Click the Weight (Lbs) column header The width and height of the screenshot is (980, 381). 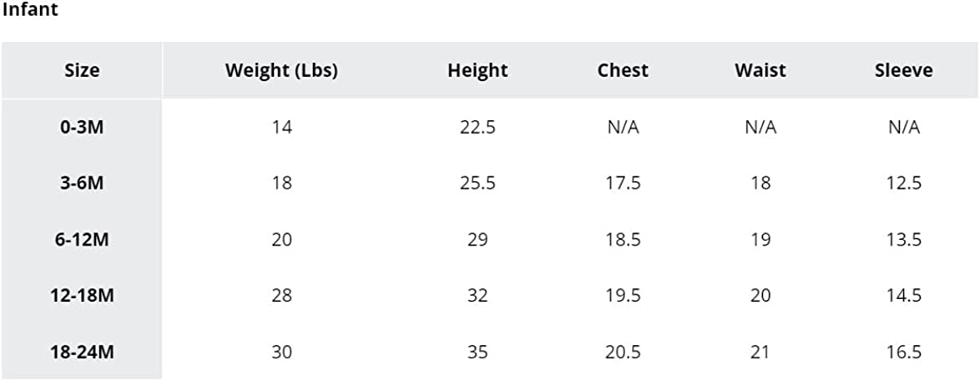pyautogui.click(x=282, y=71)
